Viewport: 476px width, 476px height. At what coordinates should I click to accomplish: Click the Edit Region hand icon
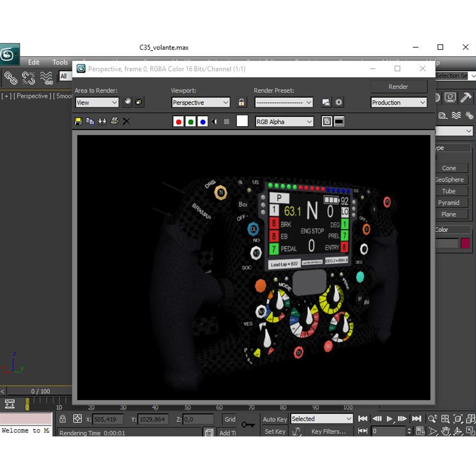click(127, 102)
